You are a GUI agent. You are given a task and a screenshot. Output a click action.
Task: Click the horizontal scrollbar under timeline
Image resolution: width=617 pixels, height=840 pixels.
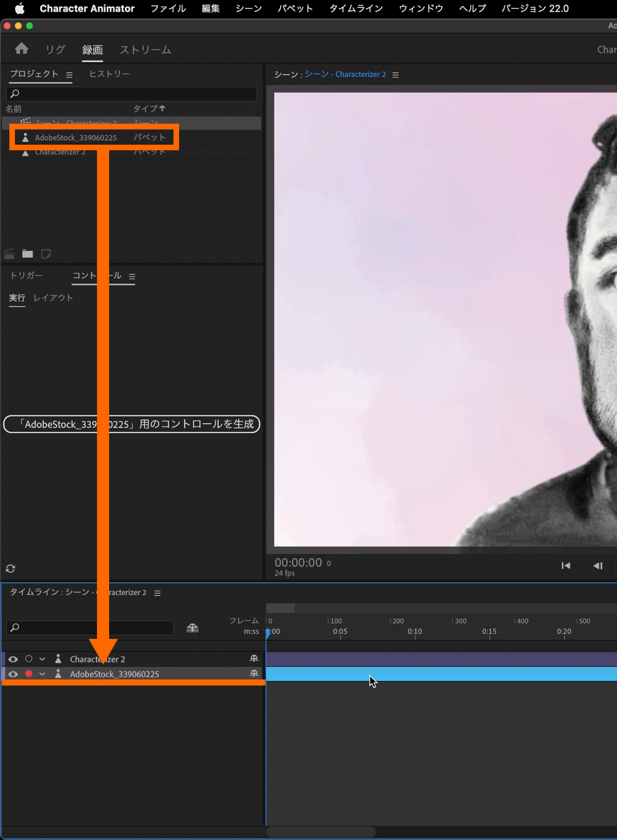(321, 832)
